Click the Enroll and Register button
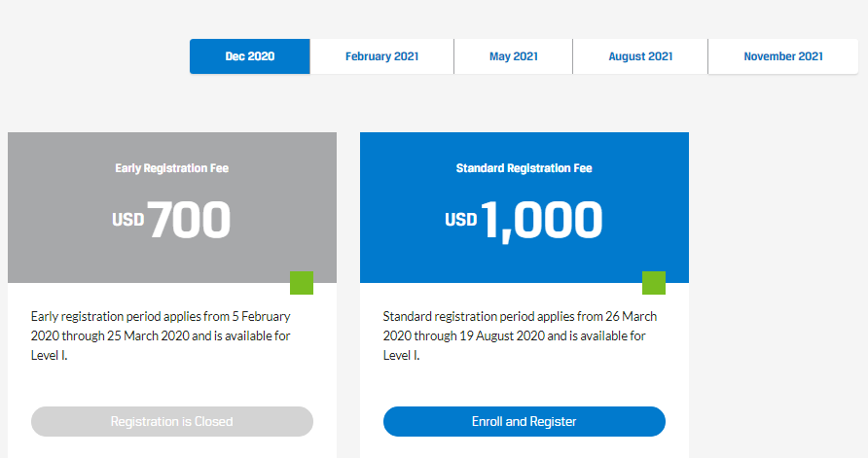The width and height of the screenshot is (868, 458). (524, 421)
